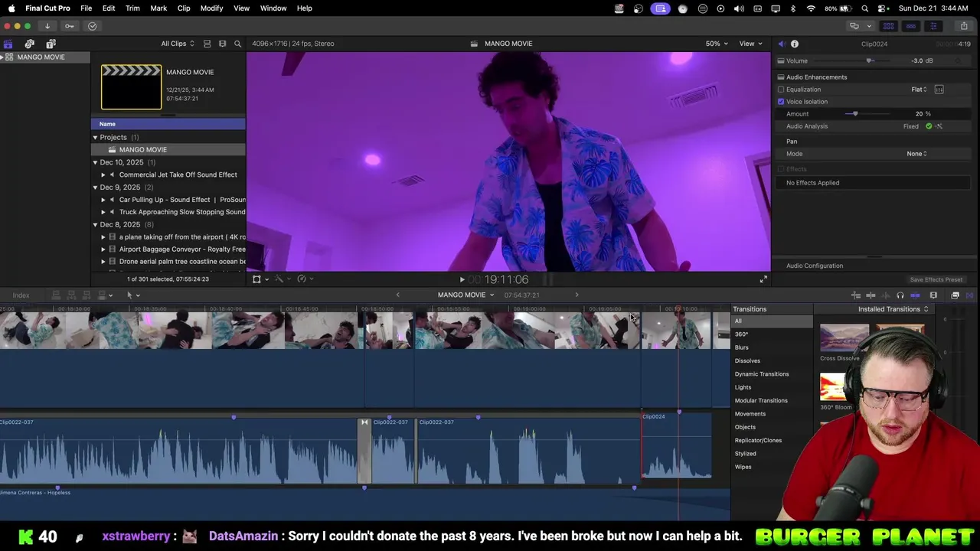Enable the Equalization checkbox

point(781,90)
